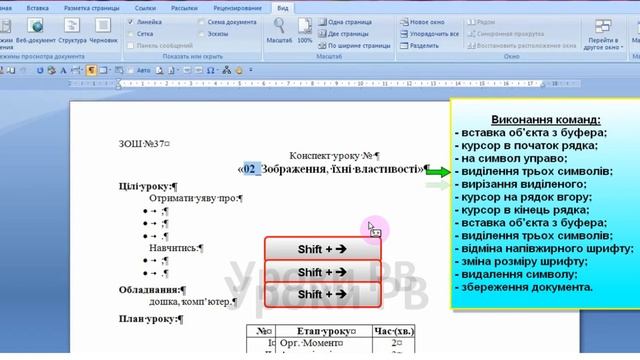Click Разделить window split
Screen dimensions: 640x360
419,46
